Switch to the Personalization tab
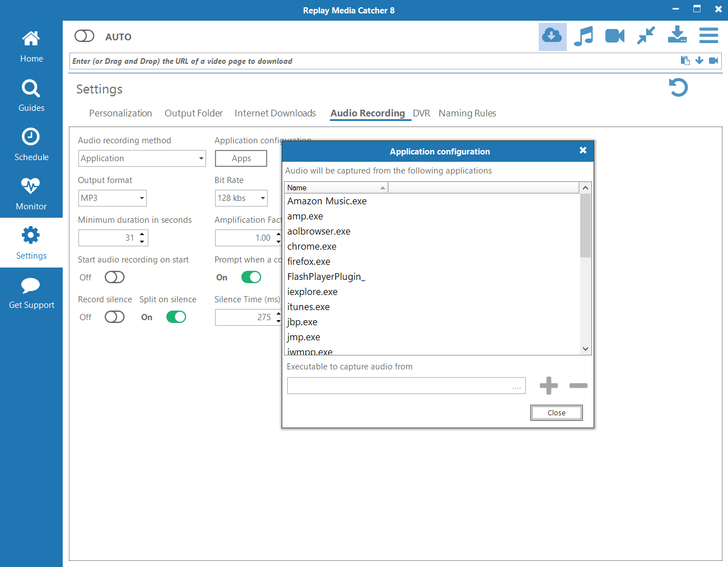728x567 pixels. tap(120, 113)
